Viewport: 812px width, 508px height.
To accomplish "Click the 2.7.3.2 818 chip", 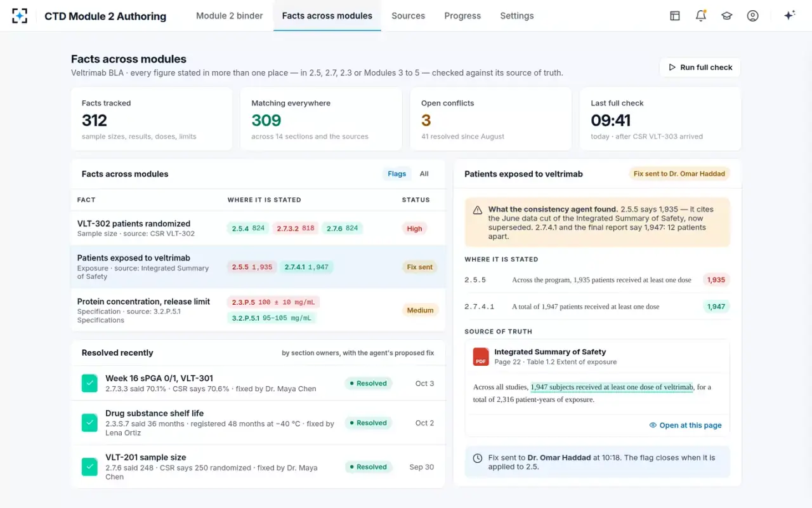I will click(296, 229).
